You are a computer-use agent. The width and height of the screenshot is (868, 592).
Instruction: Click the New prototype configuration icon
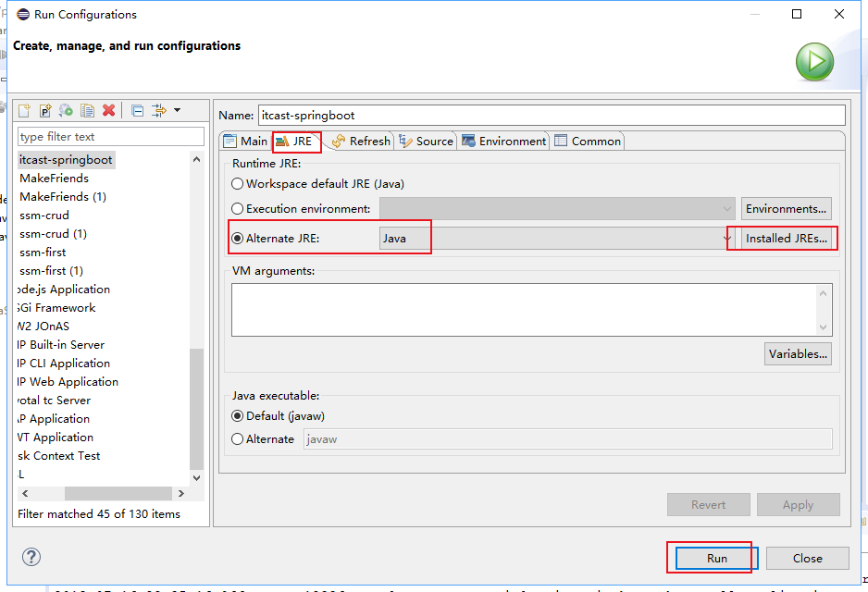[x=45, y=110]
